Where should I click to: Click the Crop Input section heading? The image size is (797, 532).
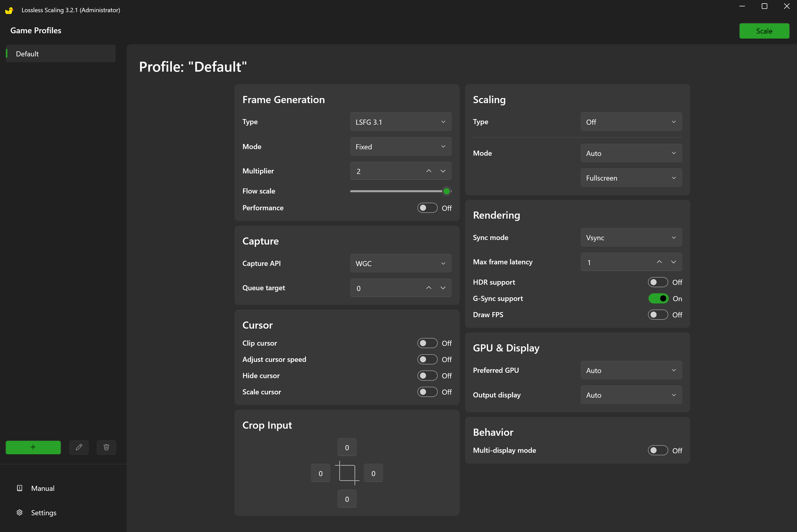[x=267, y=425]
